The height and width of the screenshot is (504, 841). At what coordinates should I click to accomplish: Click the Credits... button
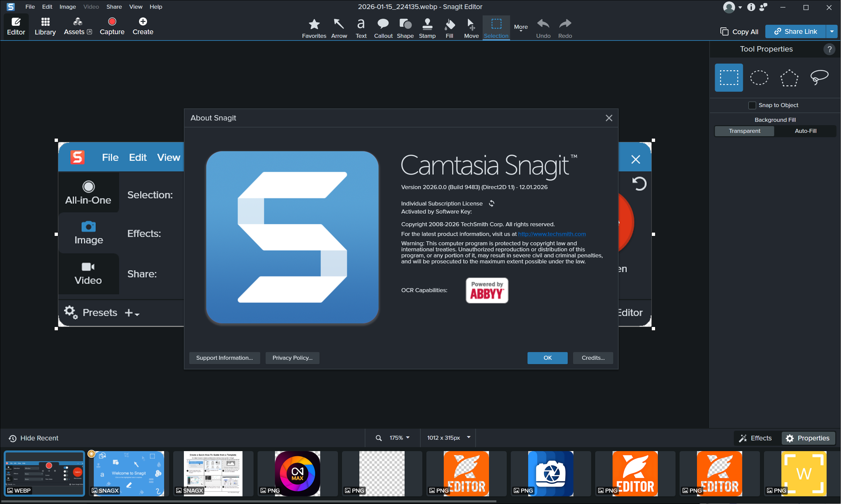pos(592,358)
